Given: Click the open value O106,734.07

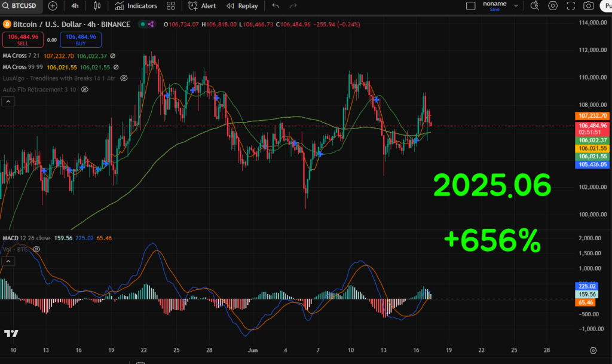Looking at the screenshot, I should pos(181,24).
